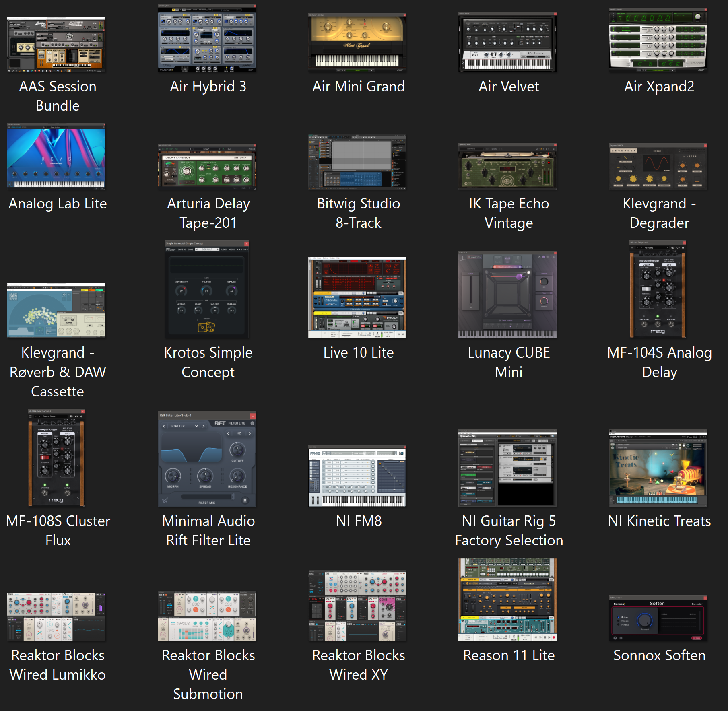The image size is (728, 711).
Task: Click the 'Arturia Delay Tape-201' label
Action: (x=208, y=213)
